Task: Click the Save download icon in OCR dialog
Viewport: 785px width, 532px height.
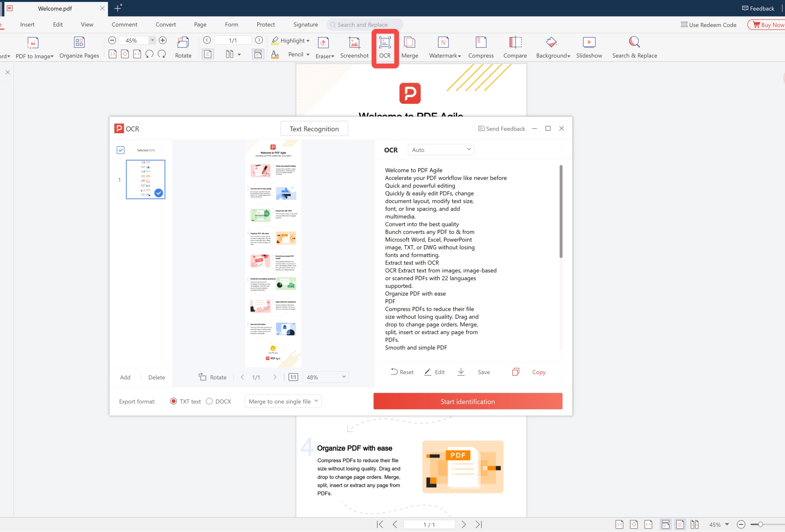Action: [x=461, y=372]
